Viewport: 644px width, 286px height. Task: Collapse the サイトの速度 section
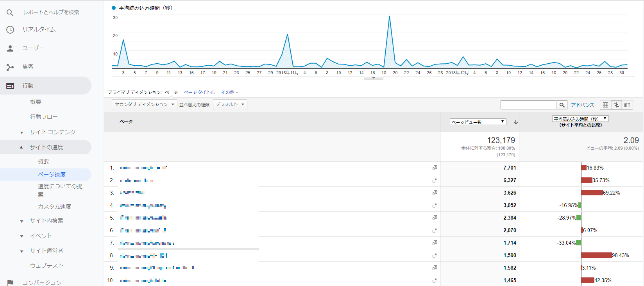21,147
